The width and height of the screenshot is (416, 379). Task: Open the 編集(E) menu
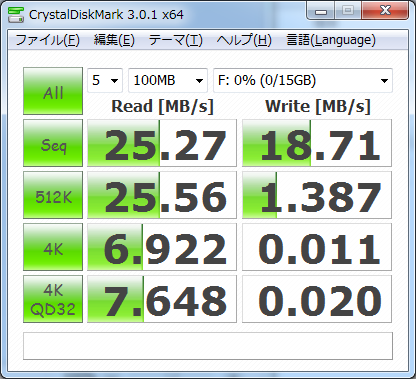coord(114,40)
